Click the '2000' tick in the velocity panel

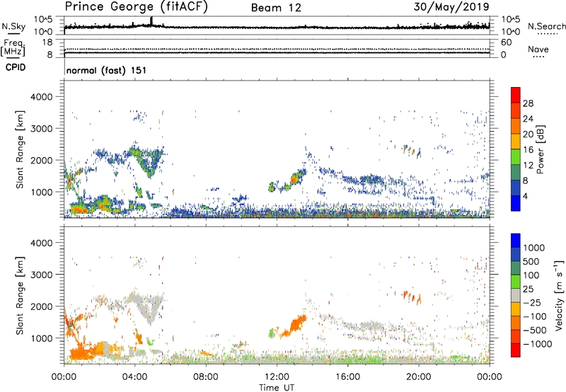pyautogui.click(x=41, y=306)
